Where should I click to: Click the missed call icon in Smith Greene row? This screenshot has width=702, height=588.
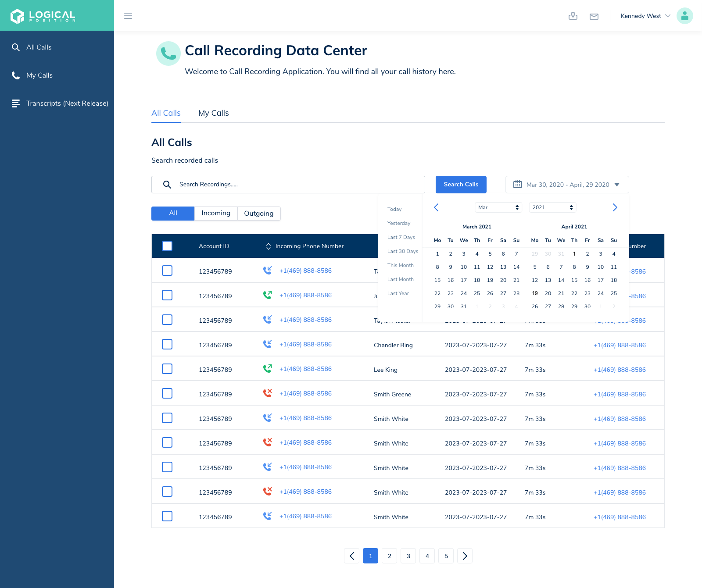pyautogui.click(x=267, y=393)
